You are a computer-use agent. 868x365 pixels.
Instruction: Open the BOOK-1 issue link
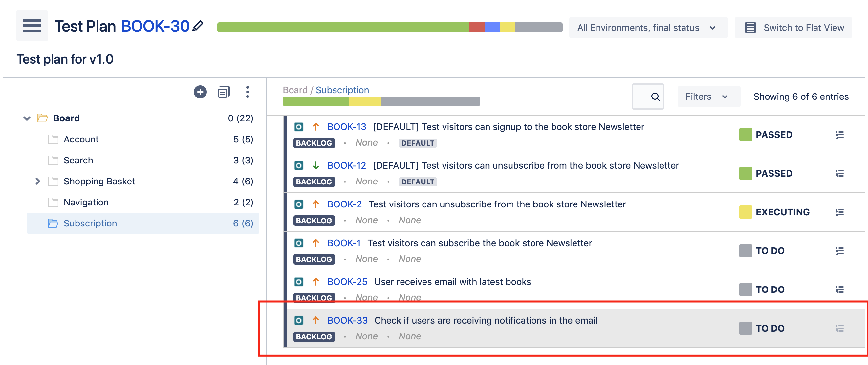[x=344, y=243]
